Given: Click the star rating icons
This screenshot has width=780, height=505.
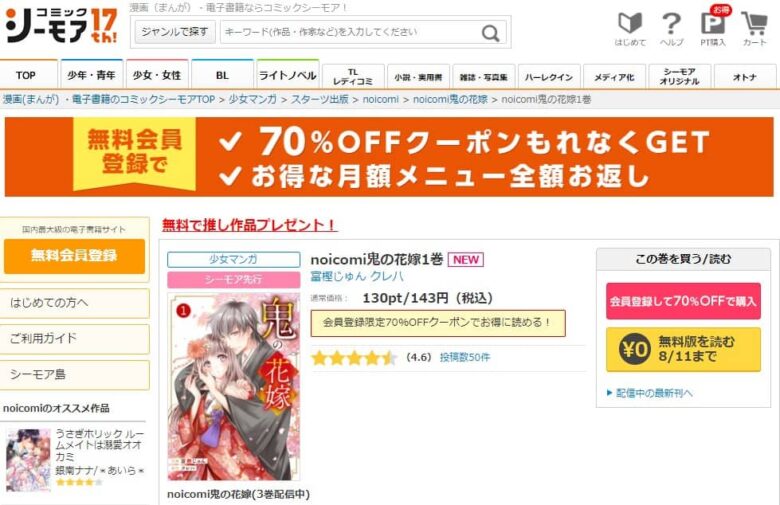Looking at the screenshot, I should pyautogui.click(x=354, y=358).
